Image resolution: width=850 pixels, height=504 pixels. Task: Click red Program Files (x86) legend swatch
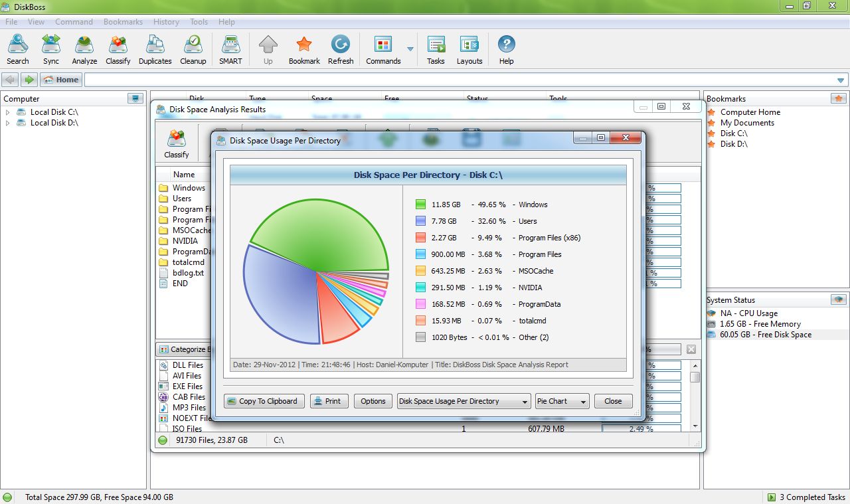click(420, 238)
